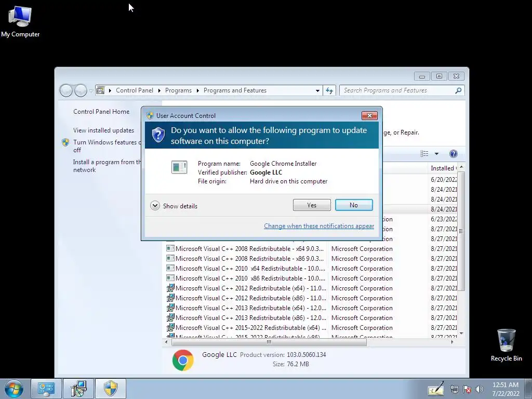
Task: Click the Refresh button beside address bar
Action: 329,90
